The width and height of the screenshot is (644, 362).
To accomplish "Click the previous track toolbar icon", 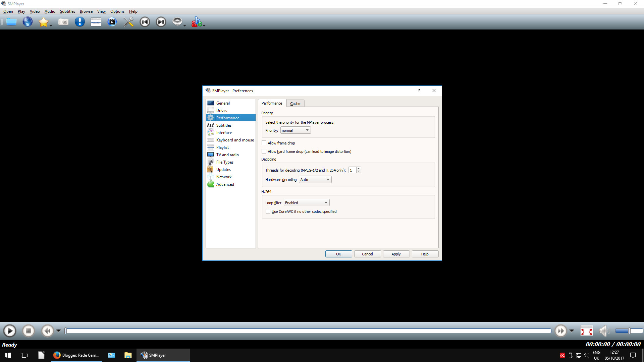I will (x=145, y=22).
